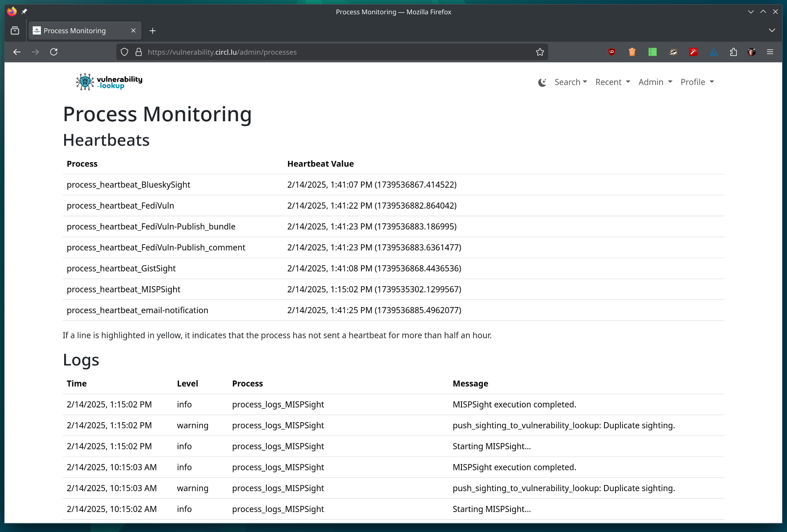Click the Heartbeat Value column header
The width and height of the screenshot is (787, 532).
[320, 164]
